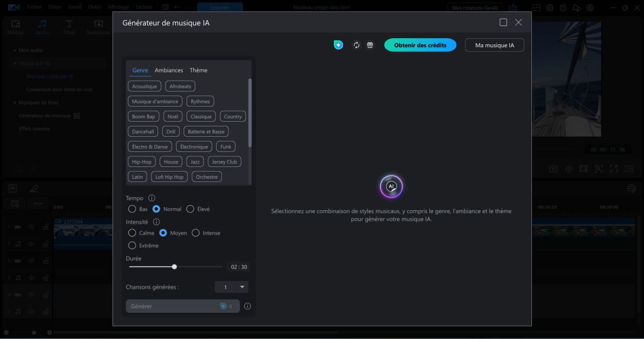This screenshot has height=339, width=644.
Task: Select the Jazz genre chip
Action: pos(195,161)
